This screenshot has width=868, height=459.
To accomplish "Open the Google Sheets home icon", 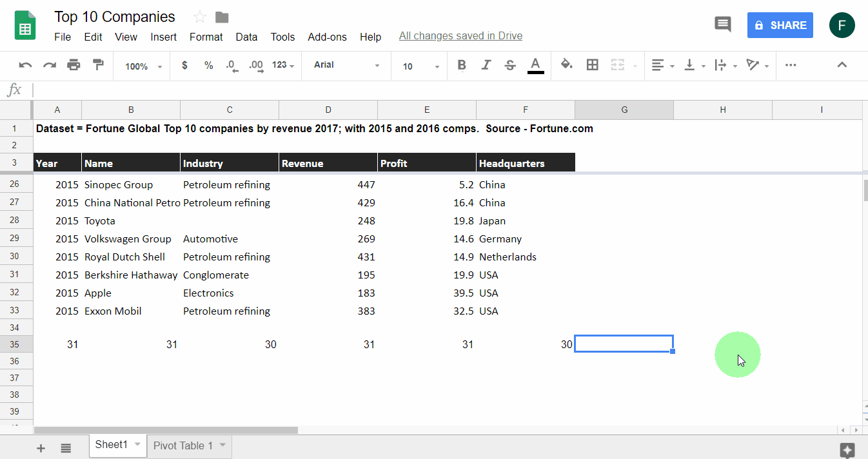I will 25,26.
